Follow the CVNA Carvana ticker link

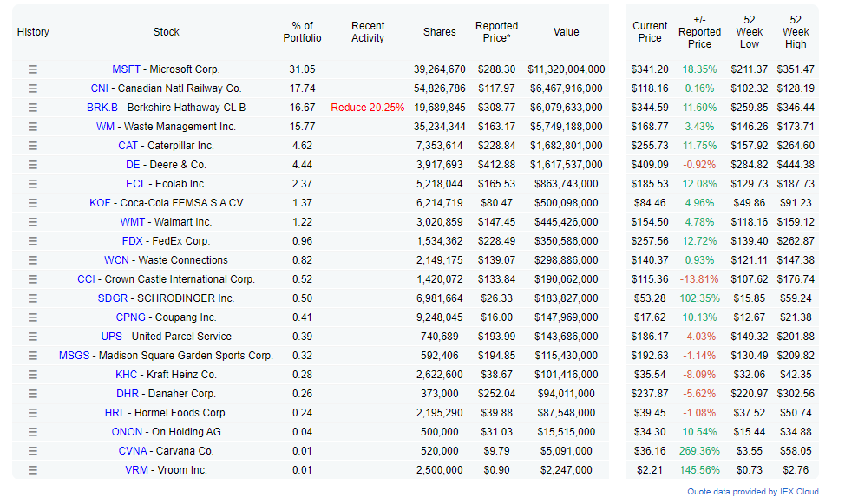[x=133, y=451]
